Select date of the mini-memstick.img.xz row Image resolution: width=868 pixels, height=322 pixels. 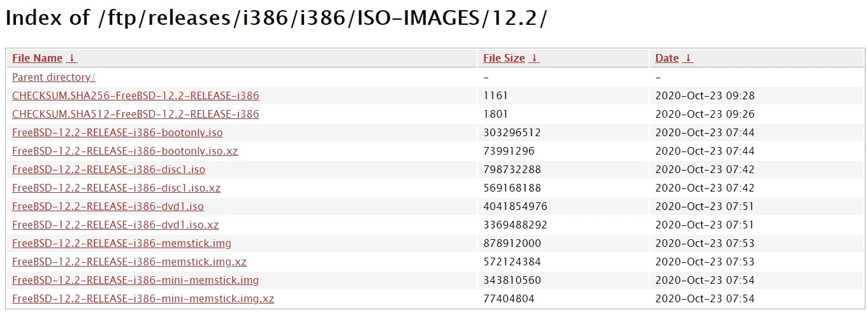tap(705, 298)
